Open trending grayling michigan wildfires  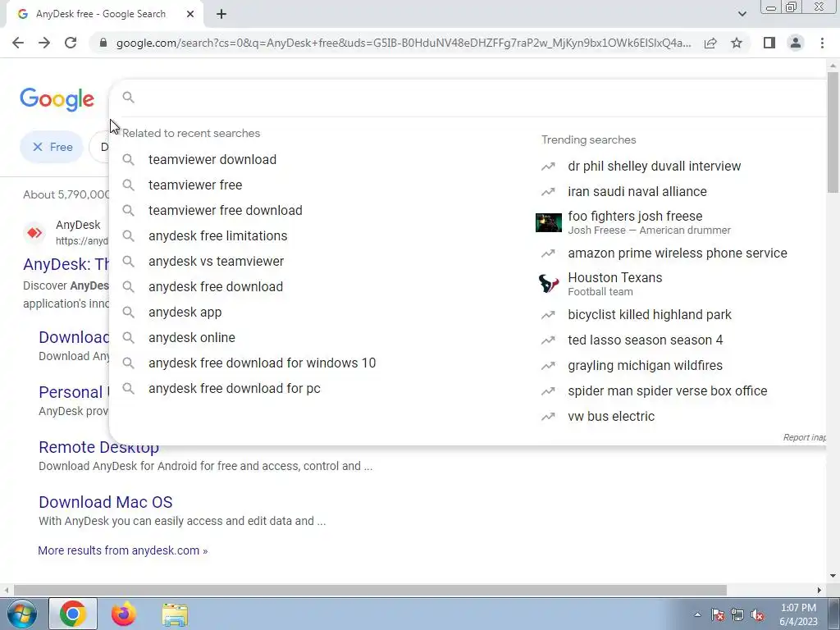[x=645, y=365]
